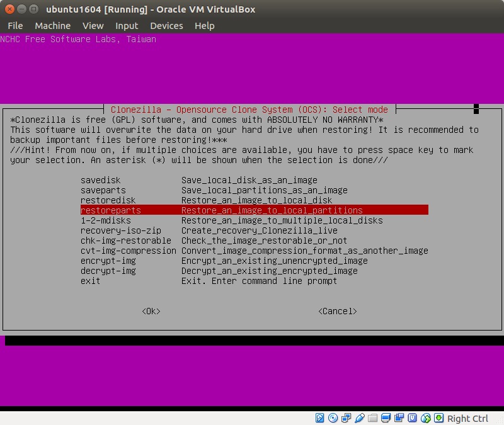This screenshot has width=504, height=425.
Task: Open the File menu
Action: pos(15,26)
